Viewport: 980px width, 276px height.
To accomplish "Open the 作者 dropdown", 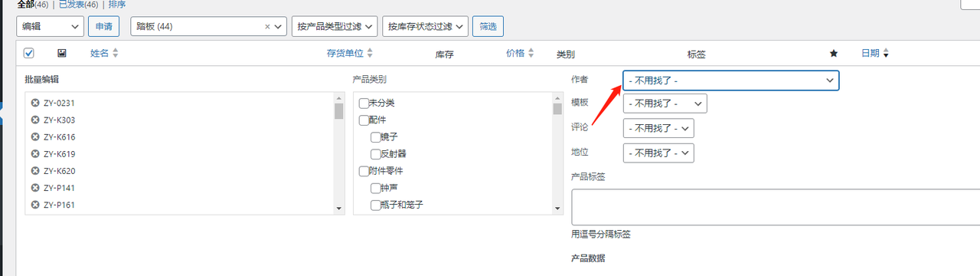I will (731, 80).
